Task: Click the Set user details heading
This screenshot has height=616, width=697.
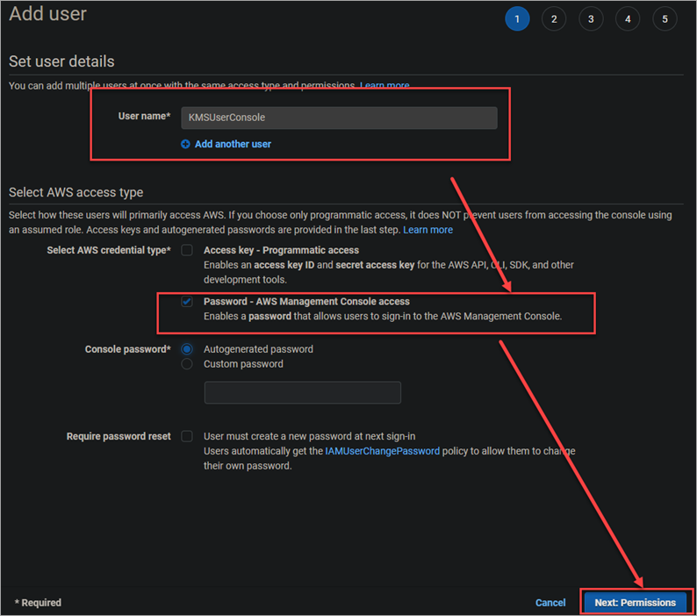Action: coord(61,61)
